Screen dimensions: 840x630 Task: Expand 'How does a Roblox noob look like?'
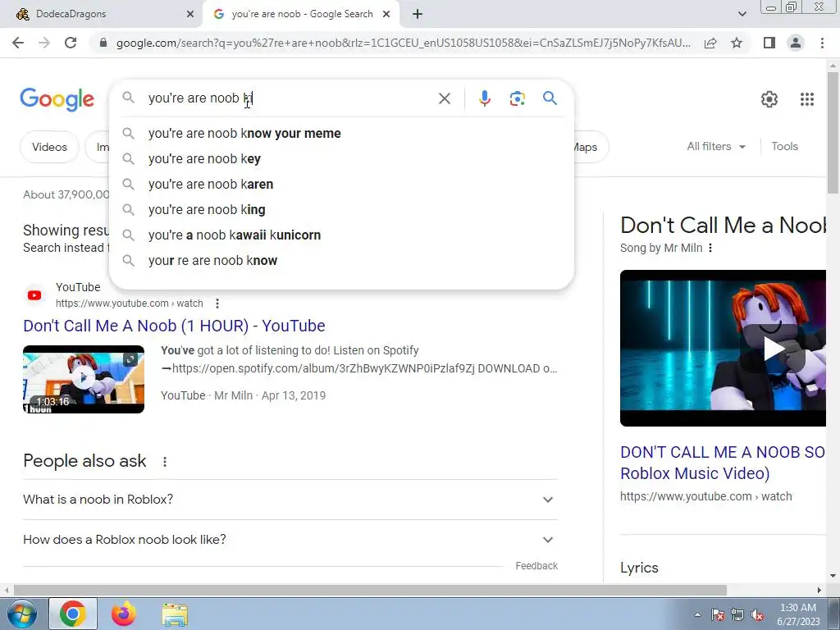point(290,540)
